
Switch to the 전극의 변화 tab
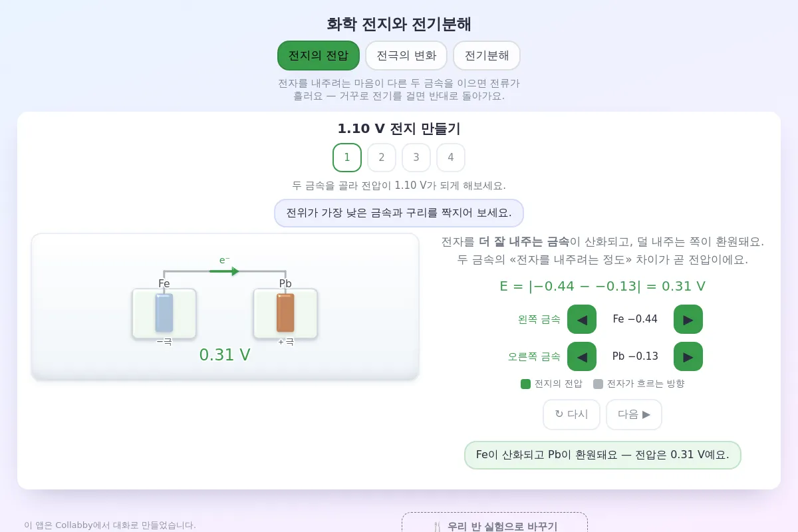coord(406,55)
